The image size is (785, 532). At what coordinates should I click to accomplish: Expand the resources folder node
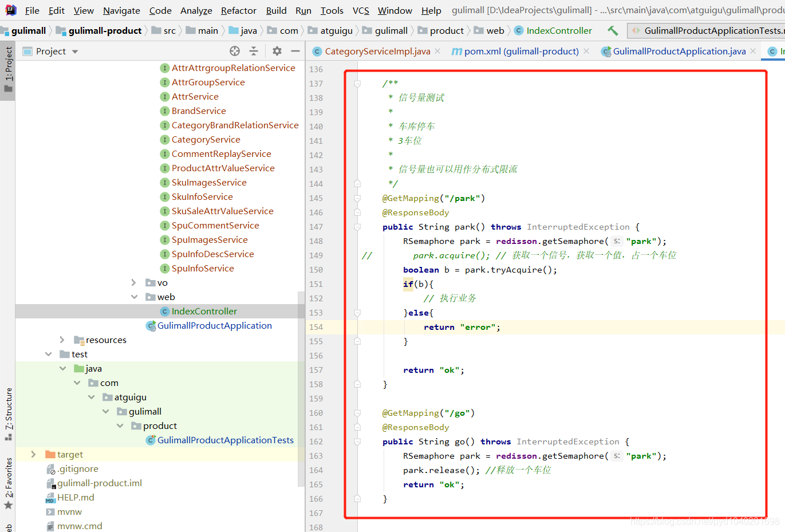pyautogui.click(x=62, y=340)
